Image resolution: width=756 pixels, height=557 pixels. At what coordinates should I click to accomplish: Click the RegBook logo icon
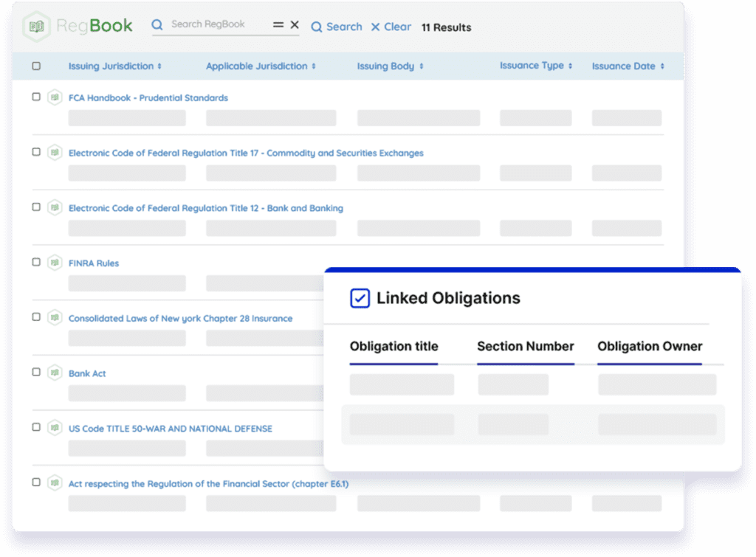(37, 27)
